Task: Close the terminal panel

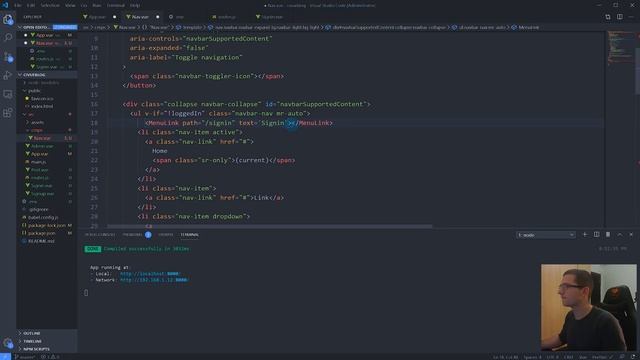Action: coord(631,235)
